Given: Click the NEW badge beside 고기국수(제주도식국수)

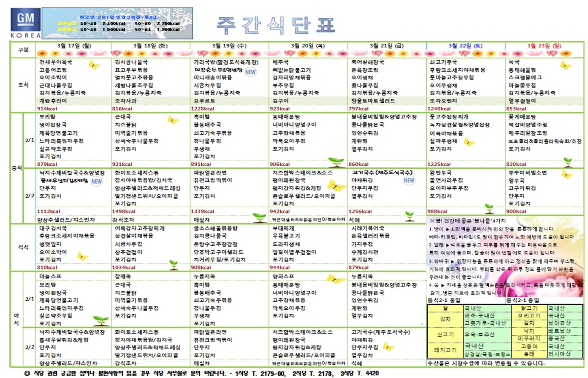Looking at the screenshot, I should 409,180.
